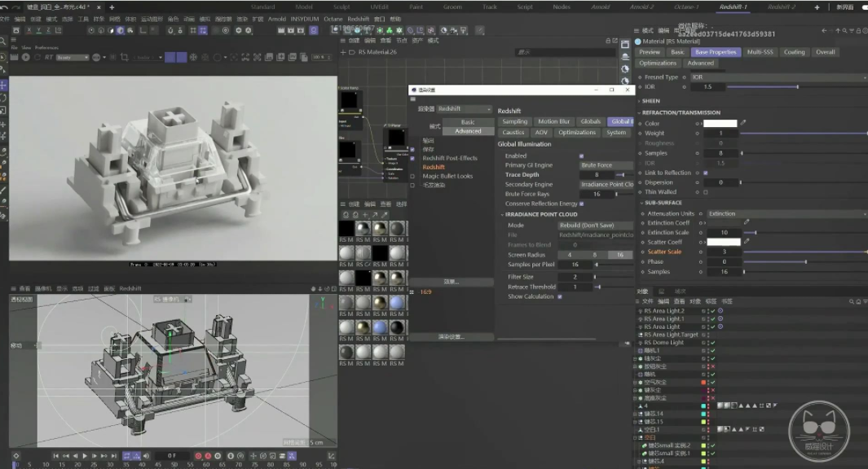868x469 pixels.
Task: Click the first black material thumbnail
Action: pyautogui.click(x=346, y=229)
